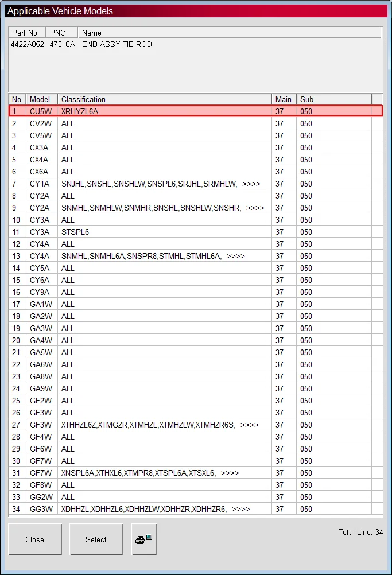Click the Total Line: 34 label
Screen dimensions: 392x575
pyautogui.click(x=361, y=532)
